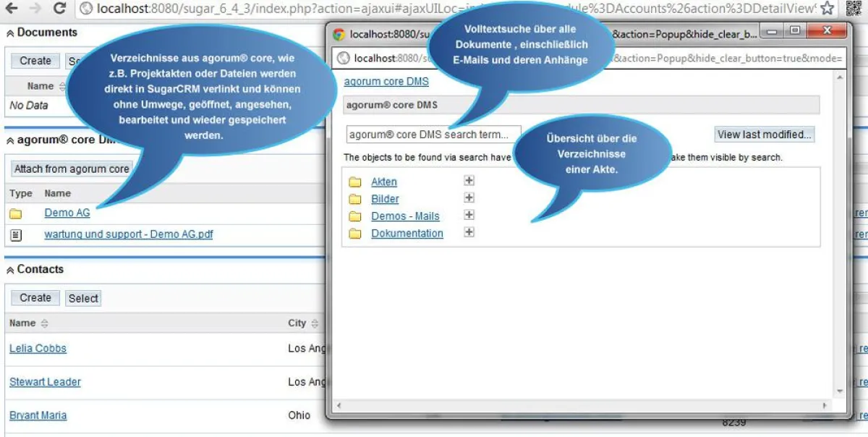The height and width of the screenshot is (437, 868).
Task: Click Create button in Contacts panel
Action: [35, 298]
